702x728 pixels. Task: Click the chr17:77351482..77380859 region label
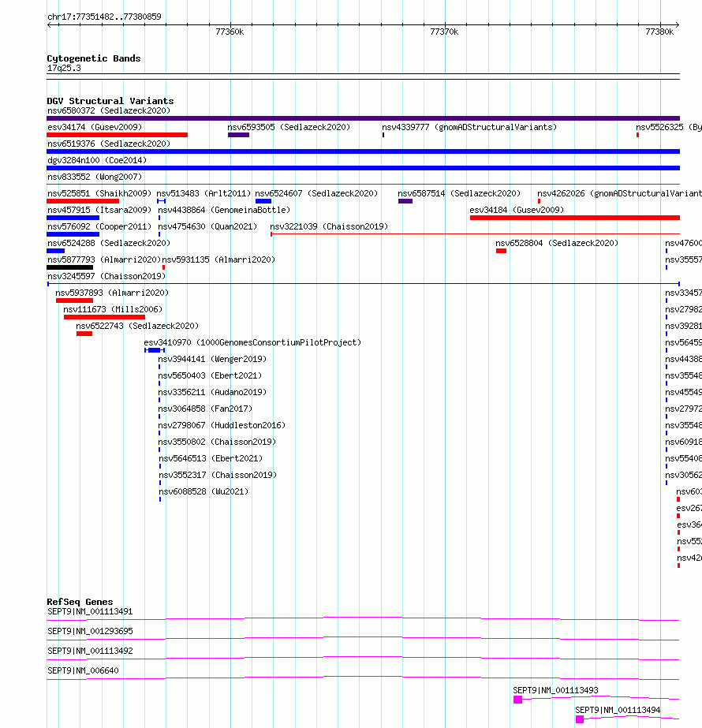pos(104,17)
